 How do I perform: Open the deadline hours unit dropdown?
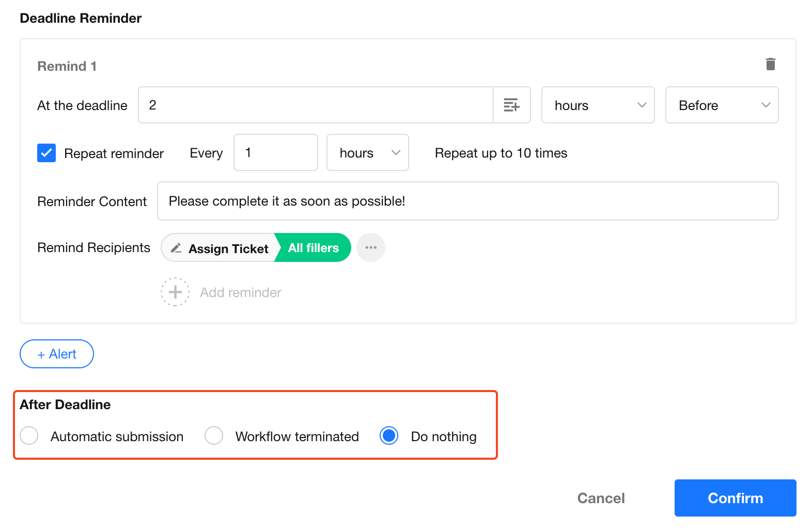tap(598, 105)
